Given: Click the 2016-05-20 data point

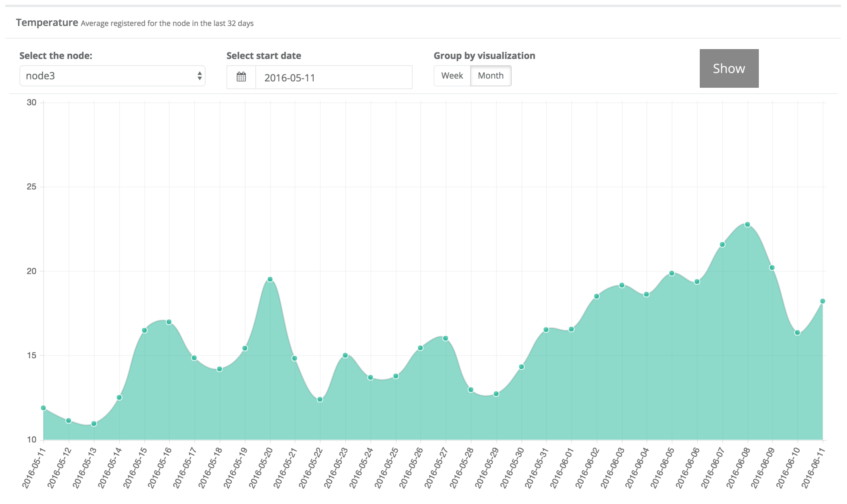Looking at the screenshot, I should click(x=270, y=279).
